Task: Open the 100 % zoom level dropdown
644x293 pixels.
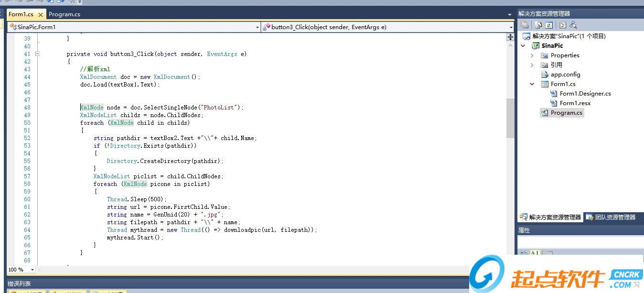Action: (34, 270)
